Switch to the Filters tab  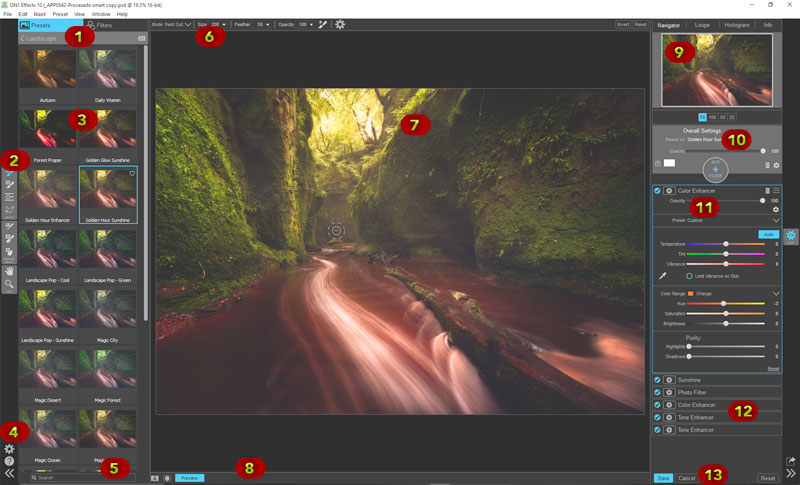pos(100,24)
